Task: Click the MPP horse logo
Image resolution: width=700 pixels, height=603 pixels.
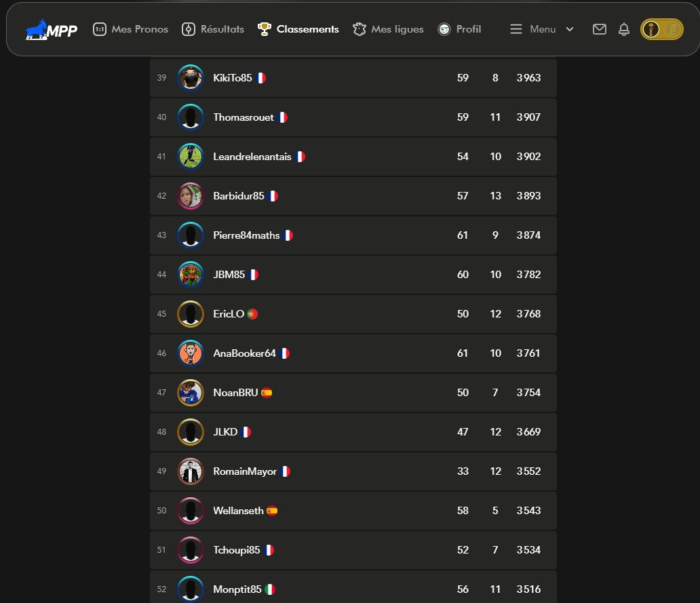Action: tap(52, 29)
